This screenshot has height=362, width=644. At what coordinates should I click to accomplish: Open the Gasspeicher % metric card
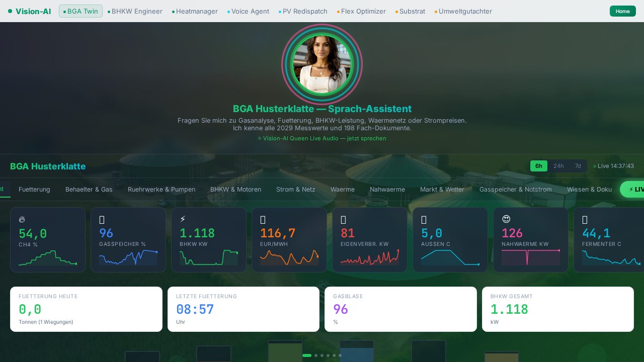pyautogui.click(x=128, y=240)
